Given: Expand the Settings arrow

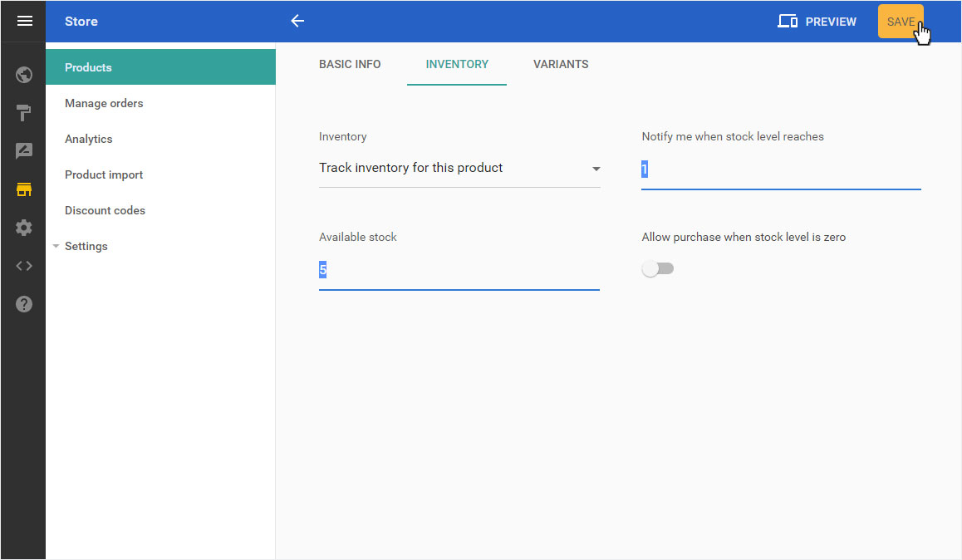Looking at the screenshot, I should pos(56,246).
